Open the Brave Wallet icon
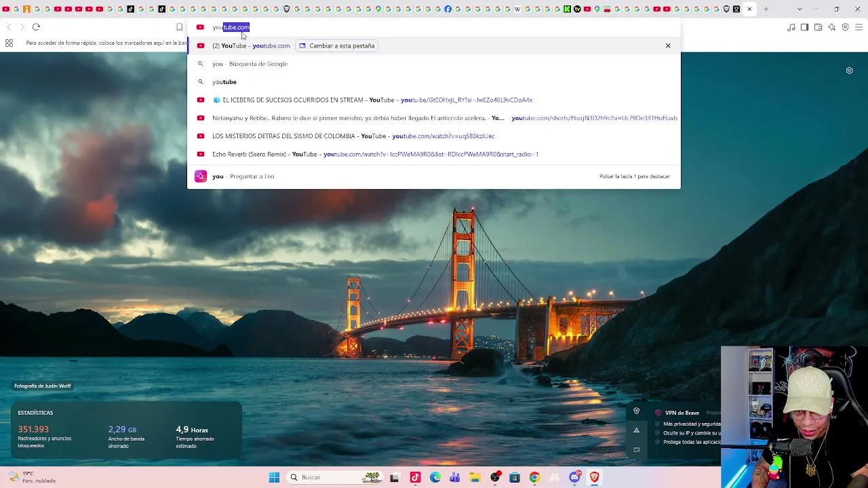The image size is (868, 488). 818,27
